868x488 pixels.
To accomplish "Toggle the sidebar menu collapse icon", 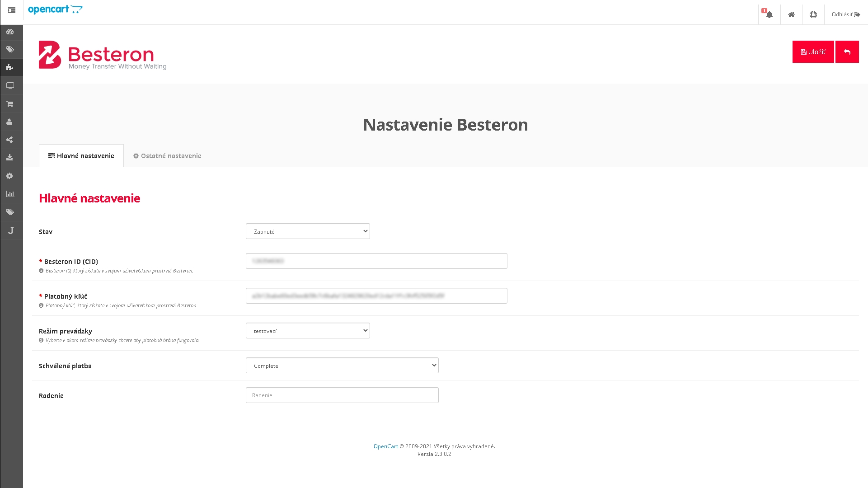I will point(12,10).
